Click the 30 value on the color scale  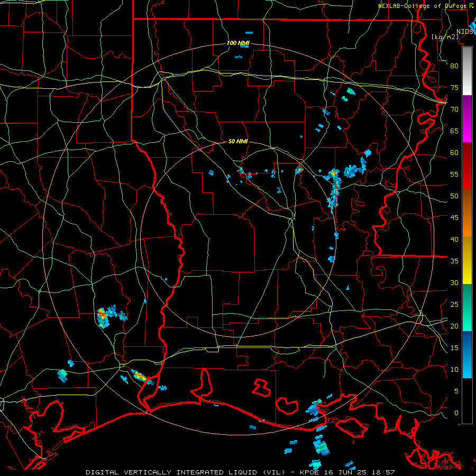click(x=454, y=282)
